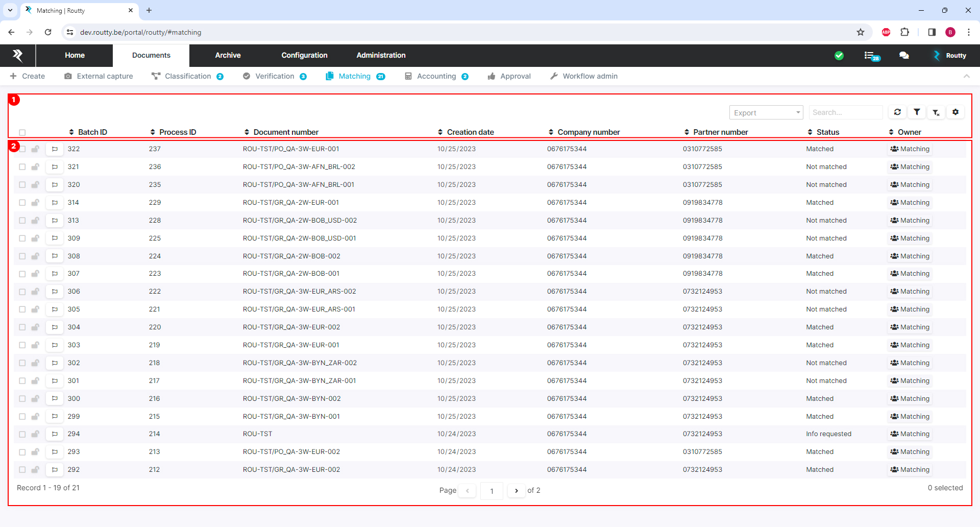Open the ABP adblock extension icon
Screen dimensions: 980x527
click(x=886, y=32)
